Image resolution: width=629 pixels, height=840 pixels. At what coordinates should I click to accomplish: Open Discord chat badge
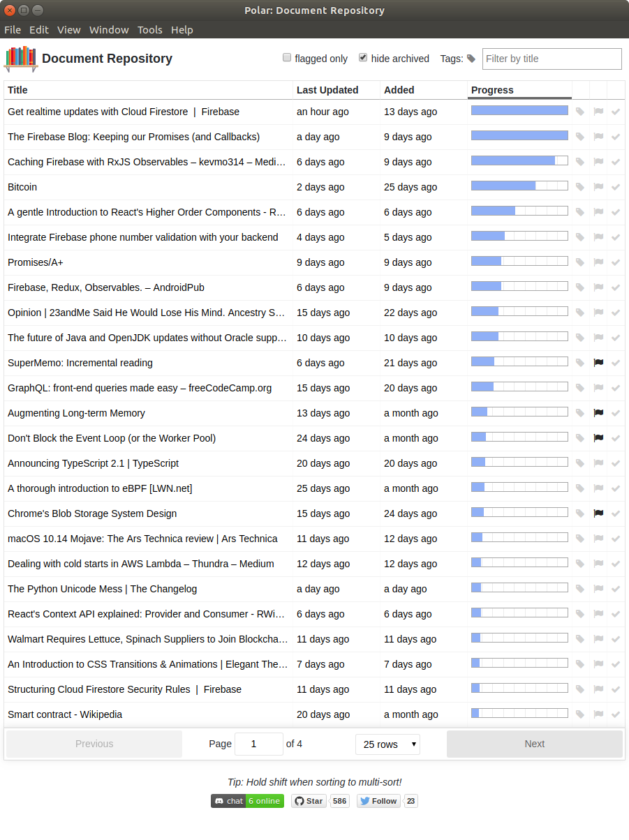247,801
